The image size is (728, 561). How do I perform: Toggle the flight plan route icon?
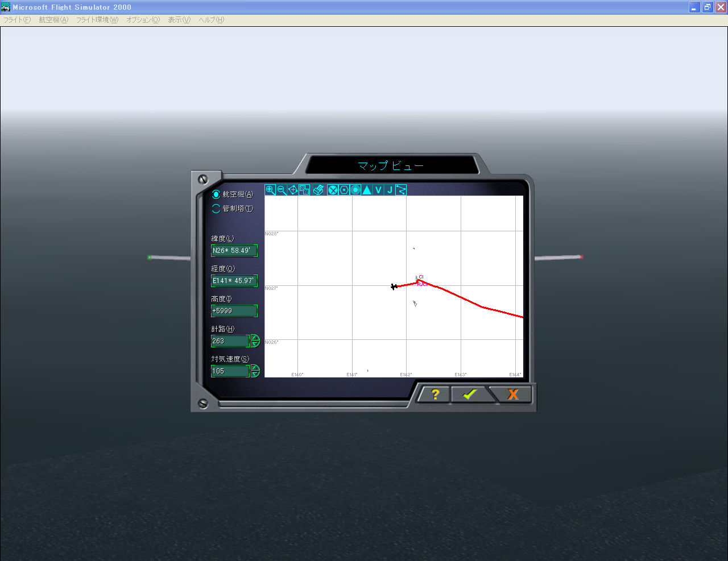[401, 190]
